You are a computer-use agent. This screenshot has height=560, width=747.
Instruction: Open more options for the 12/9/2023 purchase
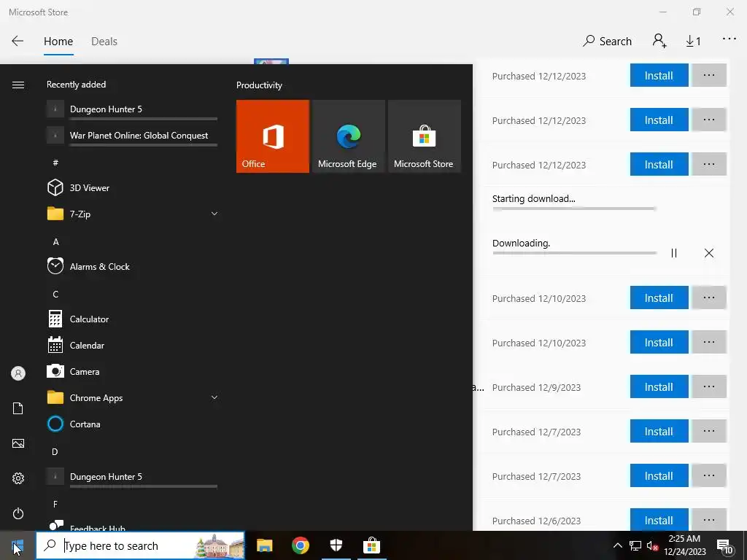point(708,386)
